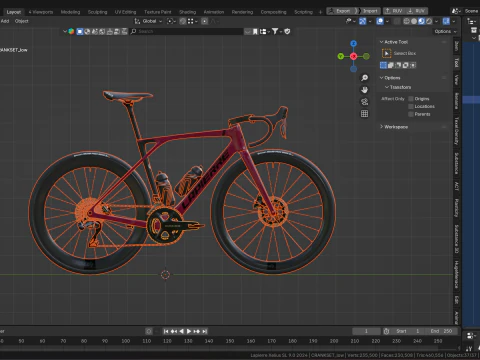Screen dimensions: 480x360
Task: Click the colorful sphere icon in the asset bar
Action: (71, 31)
